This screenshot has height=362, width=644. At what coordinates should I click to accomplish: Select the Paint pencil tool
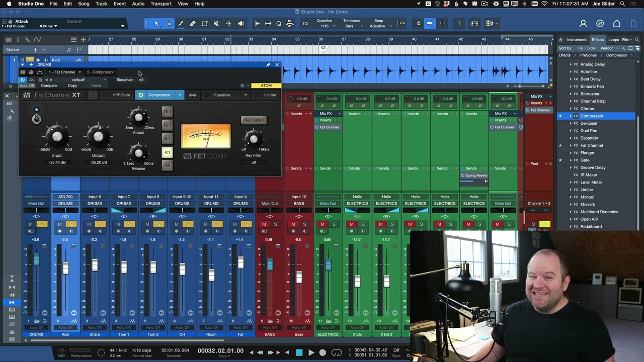click(x=181, y=24)
